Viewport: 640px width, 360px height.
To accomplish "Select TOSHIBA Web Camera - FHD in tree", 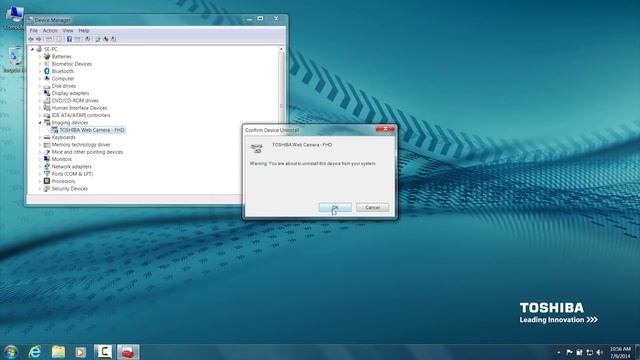I will click(92, 130).
